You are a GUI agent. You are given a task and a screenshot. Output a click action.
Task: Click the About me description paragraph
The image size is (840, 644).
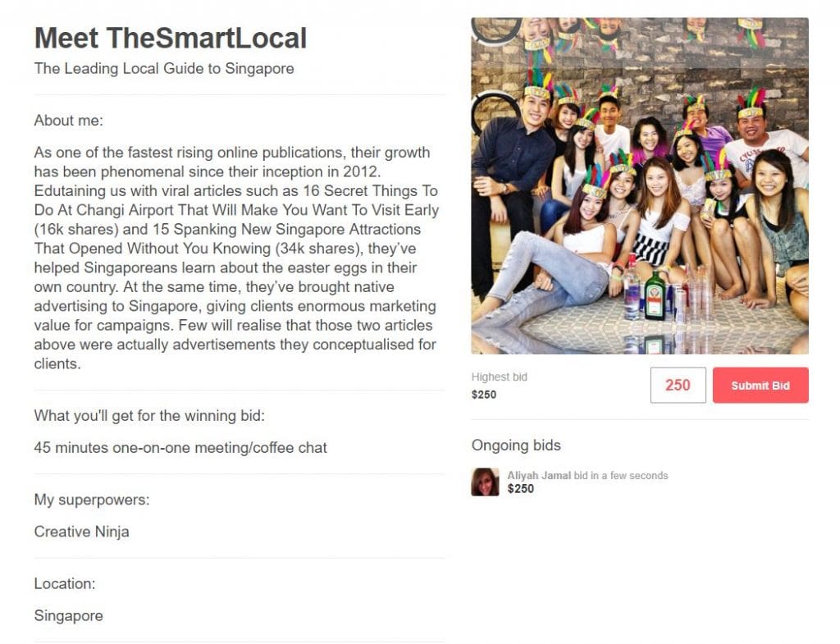[x=236, y=258]
